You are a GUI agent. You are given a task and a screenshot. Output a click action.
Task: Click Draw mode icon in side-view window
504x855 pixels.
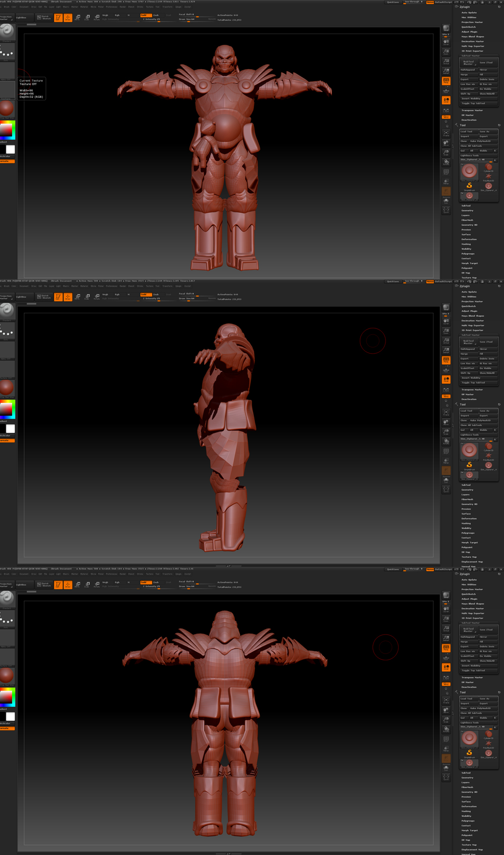[x=68, y=297]
